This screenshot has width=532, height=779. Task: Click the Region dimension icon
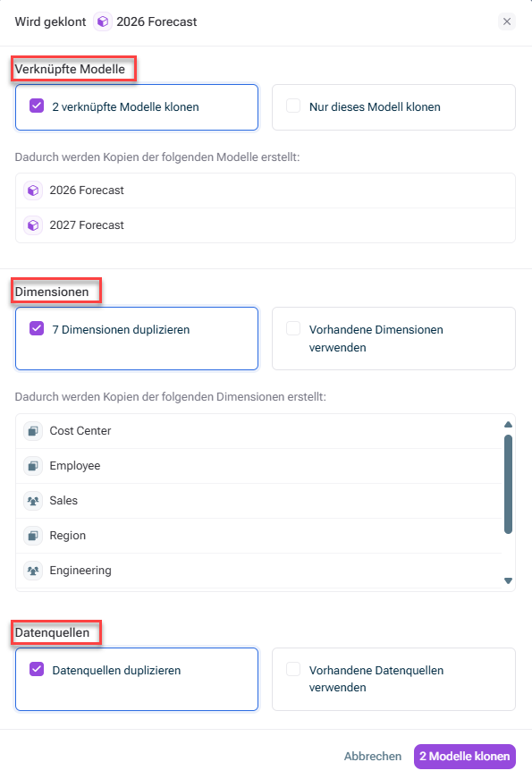(33, 536)
